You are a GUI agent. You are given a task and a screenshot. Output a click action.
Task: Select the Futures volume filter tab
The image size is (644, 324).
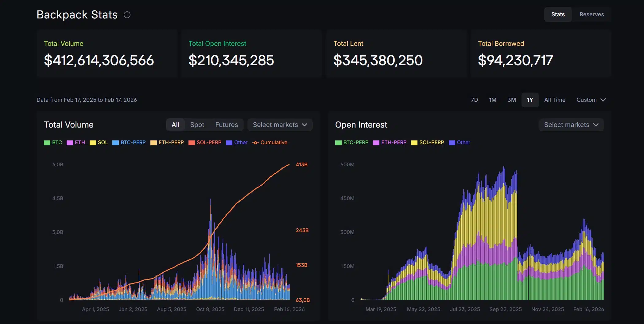click(x=226, y=125)
